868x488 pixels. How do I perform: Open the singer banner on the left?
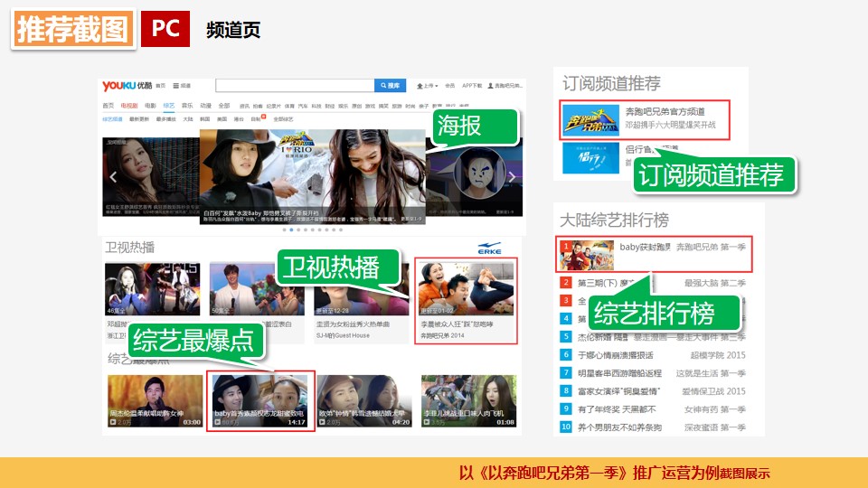click(x=151, y=177)
